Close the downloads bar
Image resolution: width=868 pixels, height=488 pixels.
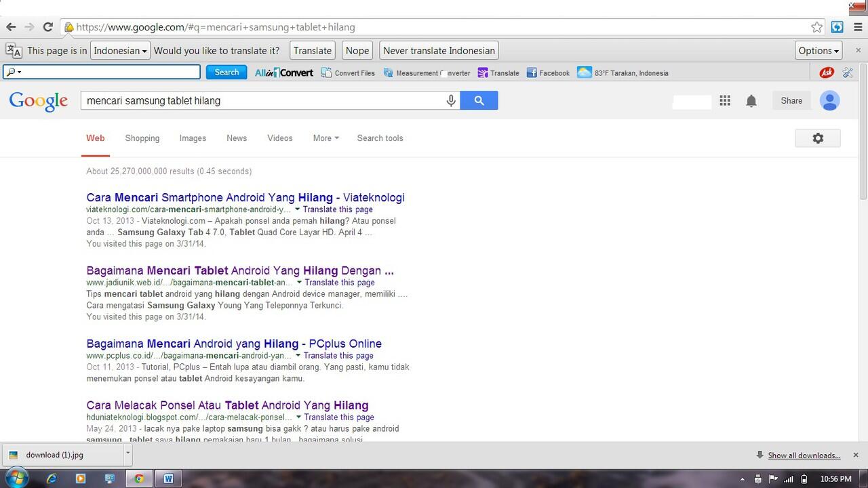856,455
